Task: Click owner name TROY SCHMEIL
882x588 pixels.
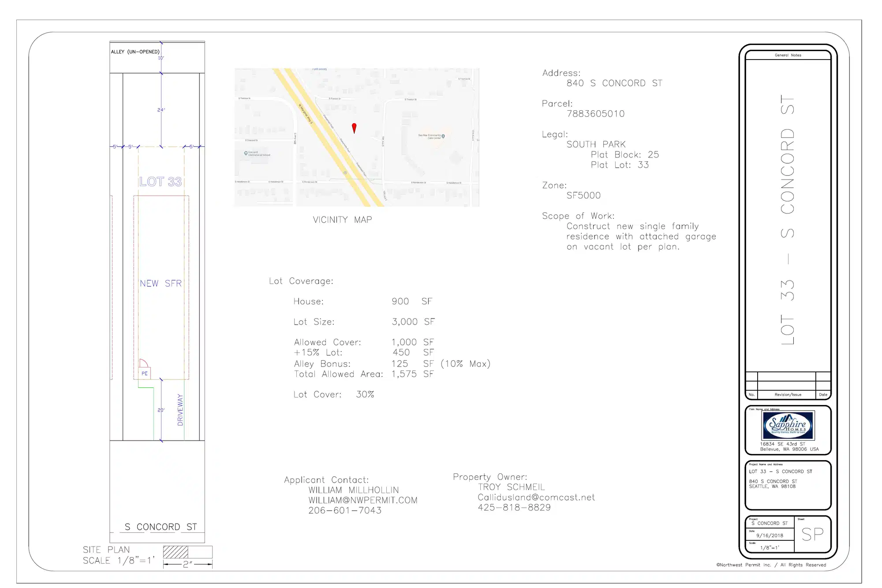Action: (x=512, y=487)
